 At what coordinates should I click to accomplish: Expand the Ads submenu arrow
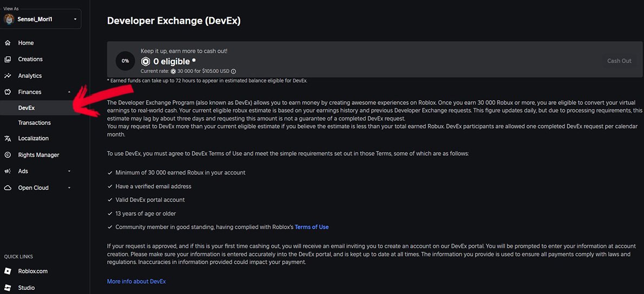pyautogui.click(x=69, y=171)
